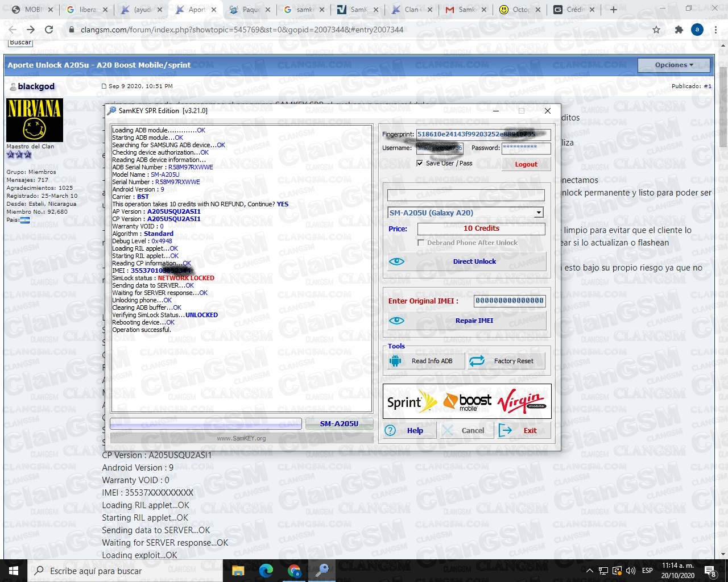
Task: Click the Android robot Read Info icon
Action: coord(395,361)
